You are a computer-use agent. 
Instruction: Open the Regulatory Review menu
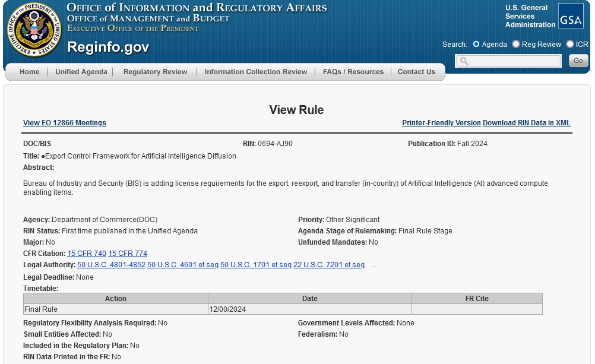pyautogui.click(x=155, y=72)
